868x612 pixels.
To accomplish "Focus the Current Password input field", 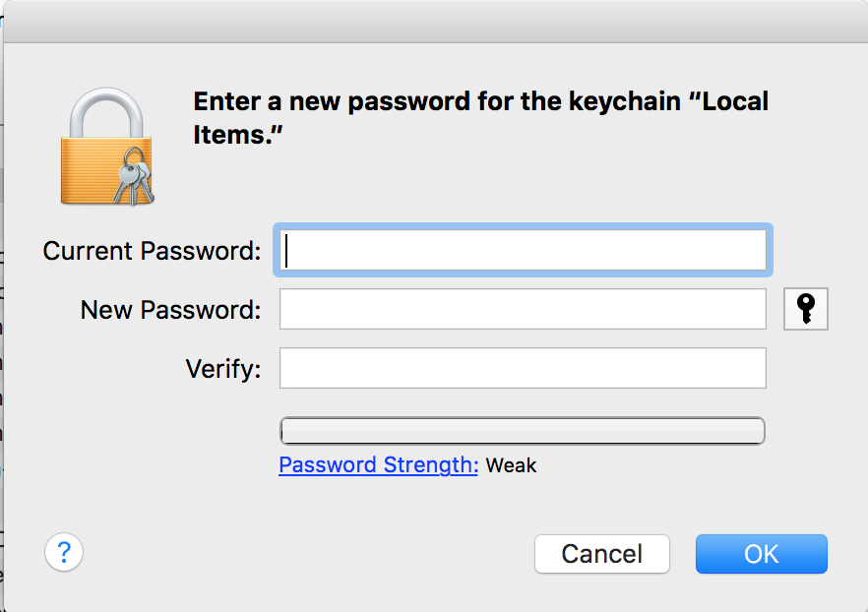I will coord(523,250).
